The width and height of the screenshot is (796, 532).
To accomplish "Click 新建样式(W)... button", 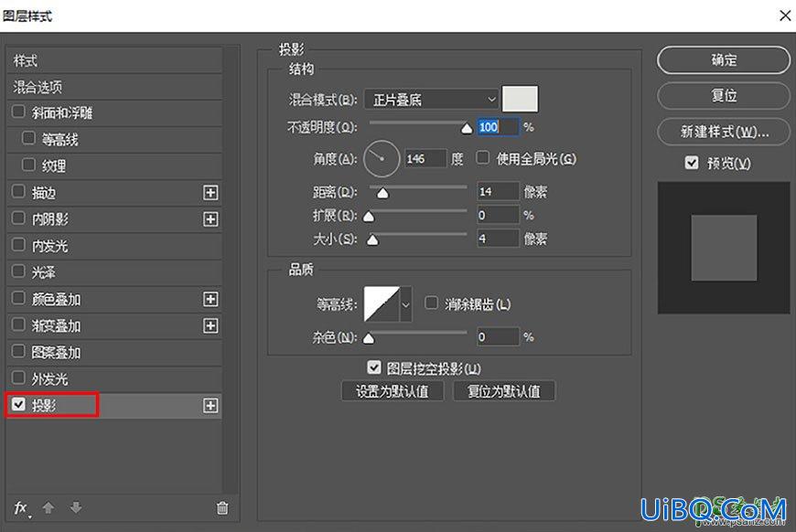I will point(724,132).
